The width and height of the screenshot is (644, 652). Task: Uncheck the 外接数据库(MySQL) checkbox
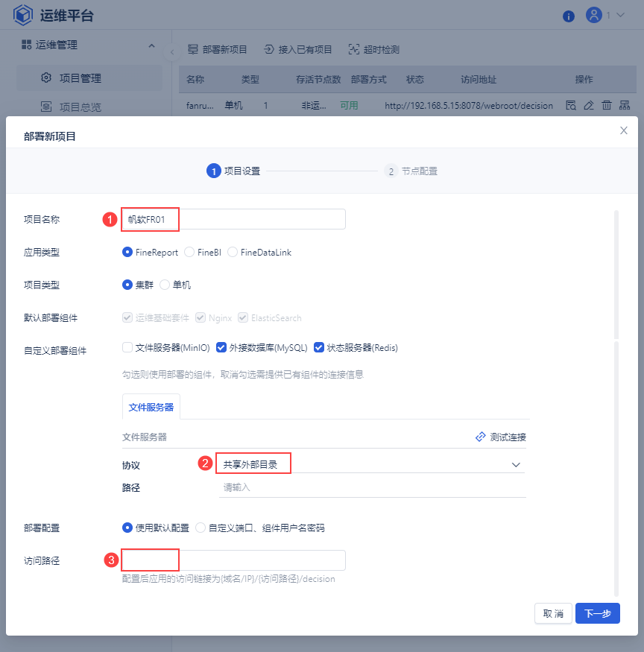tap(221, 346)
